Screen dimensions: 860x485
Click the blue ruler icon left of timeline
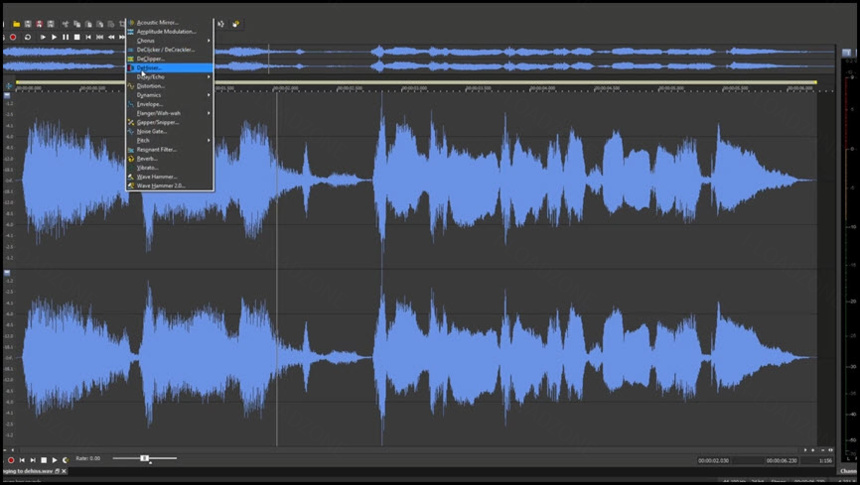click(x=9, y=87)
